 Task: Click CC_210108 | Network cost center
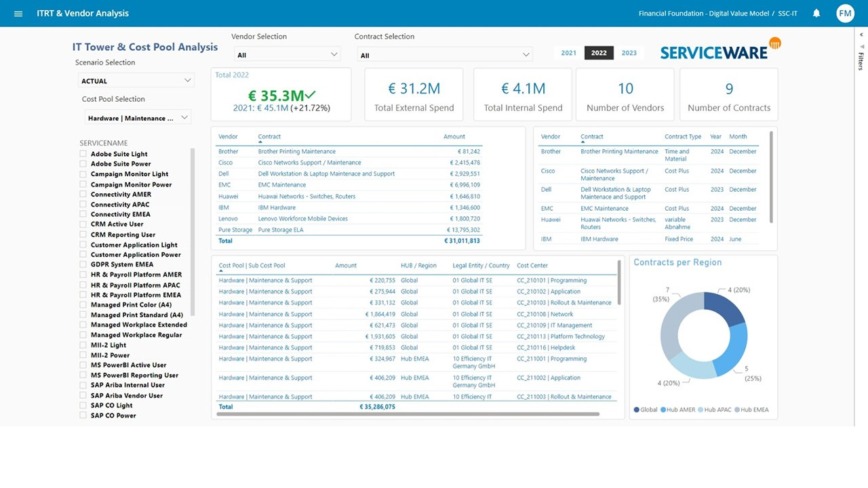pyautogui.click(x=545, y=314)
